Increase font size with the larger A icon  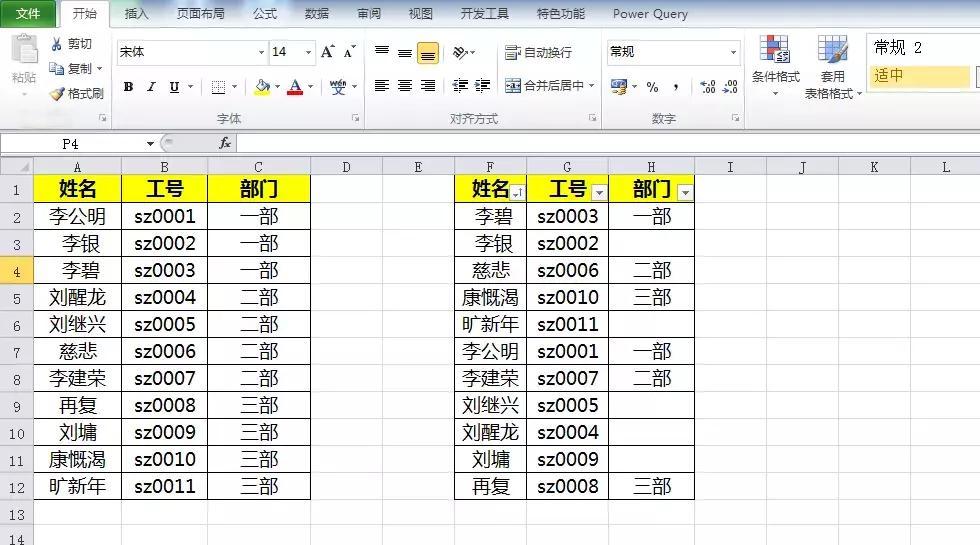coord(328,52)
